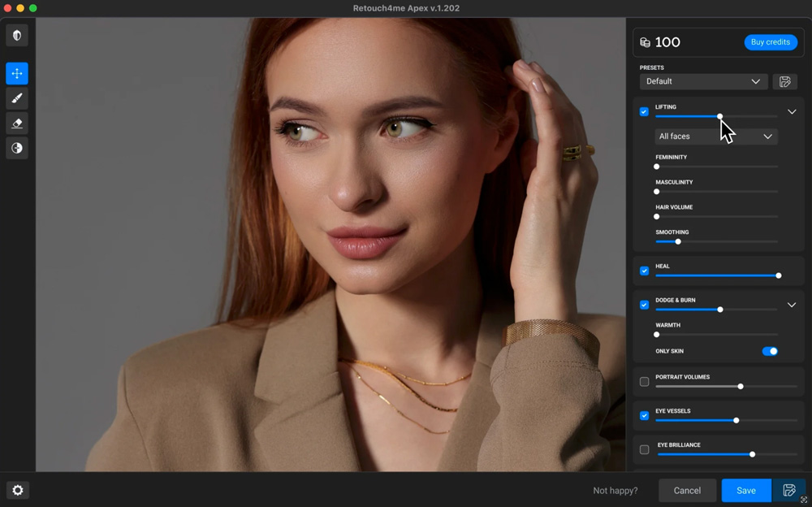Click the save preset icon beside Default
Viewport: 812px width, 507px height.
coord(784,82)
